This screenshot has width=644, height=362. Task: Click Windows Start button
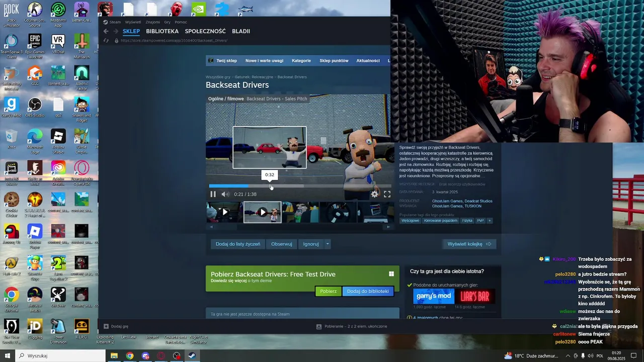point(7,355)
